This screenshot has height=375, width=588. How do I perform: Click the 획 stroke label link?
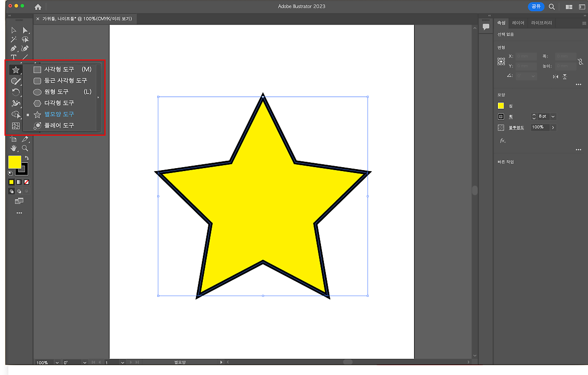(x=511, y=117)
